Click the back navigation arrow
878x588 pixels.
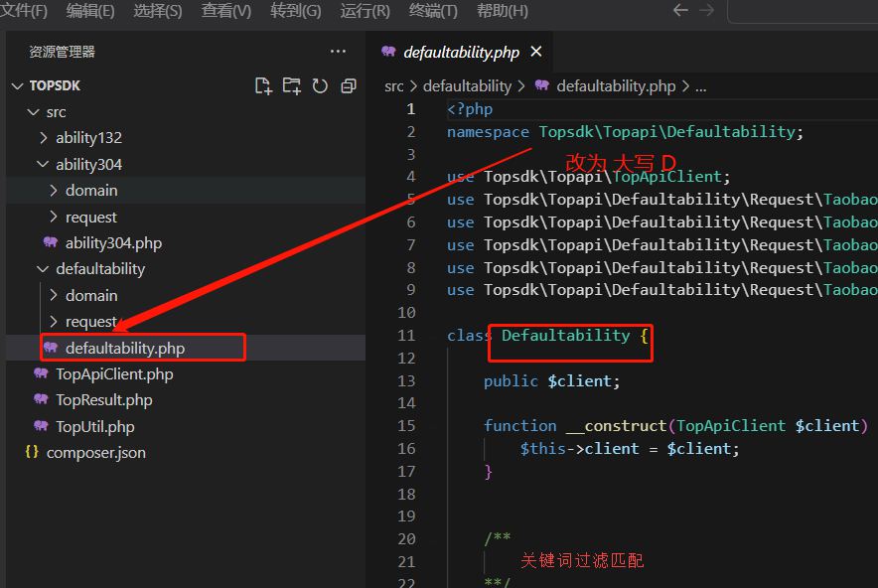pyautogui.click(x=680, y=11)
